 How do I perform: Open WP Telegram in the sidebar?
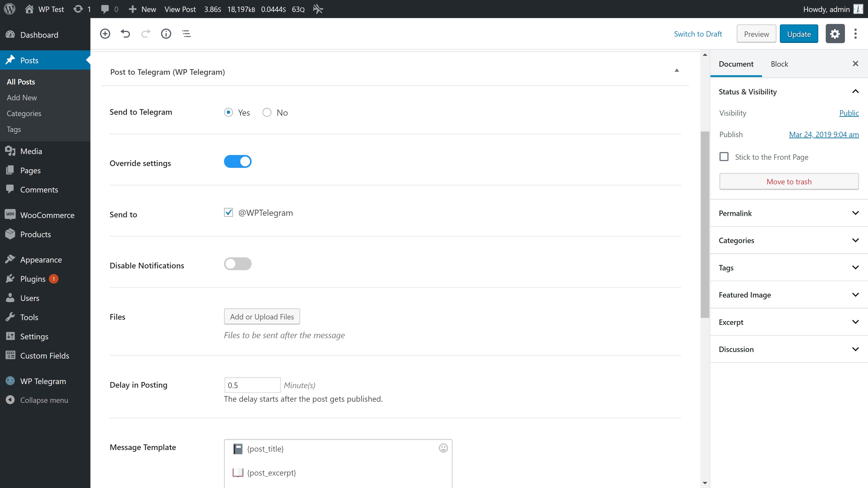43,381
